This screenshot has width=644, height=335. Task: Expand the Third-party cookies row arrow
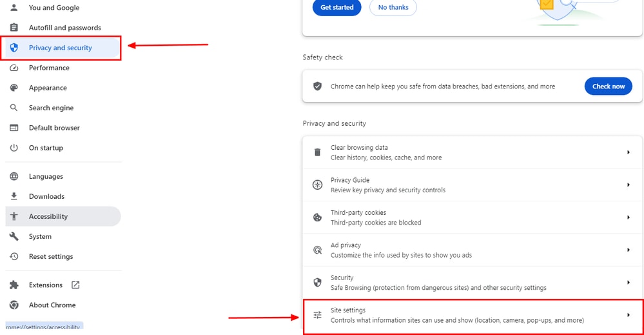[x=629, y=218]
